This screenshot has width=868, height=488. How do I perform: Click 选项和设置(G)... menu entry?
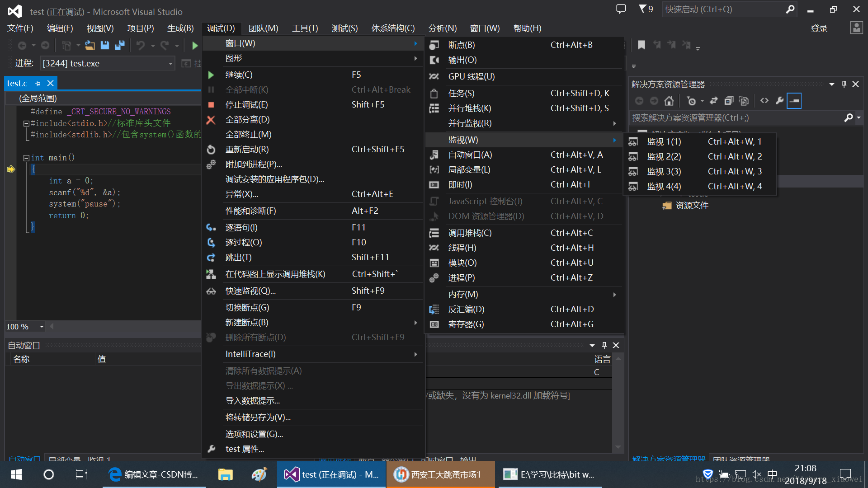click(254, 434)
